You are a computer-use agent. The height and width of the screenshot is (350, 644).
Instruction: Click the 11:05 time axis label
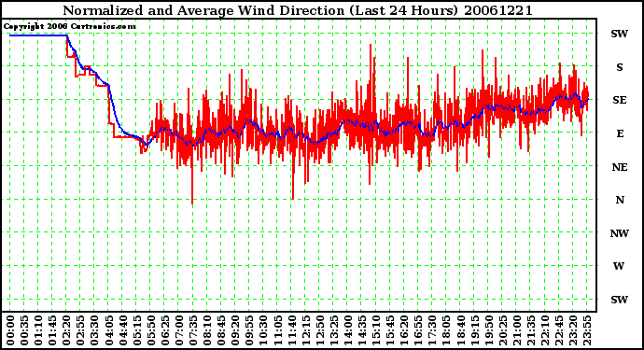click(x=277, y=330)
